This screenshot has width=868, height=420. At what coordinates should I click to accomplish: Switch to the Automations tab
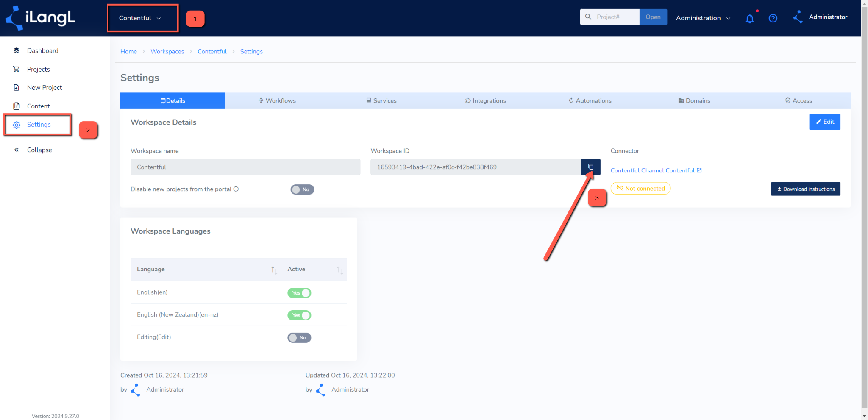coord(590,100)
